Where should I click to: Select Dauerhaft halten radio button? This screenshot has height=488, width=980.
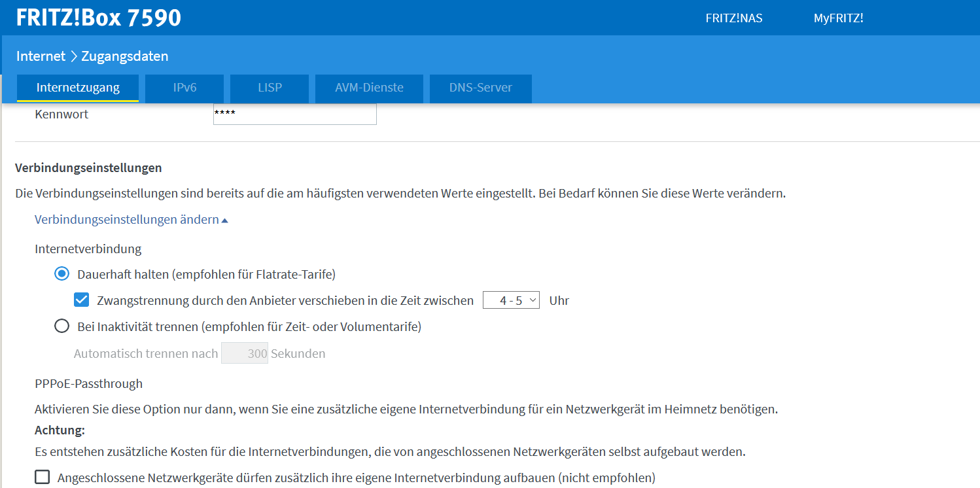coord(61,273)
